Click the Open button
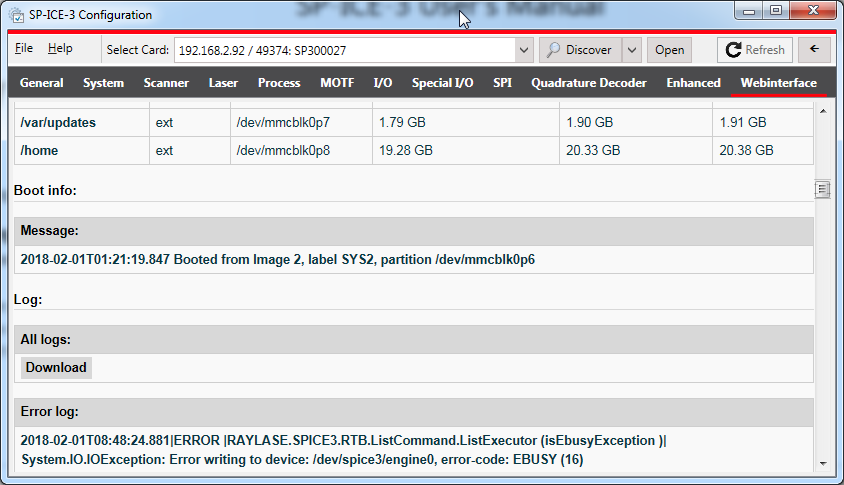This screenshot has width=844, height=485. [x=669, y=50]
